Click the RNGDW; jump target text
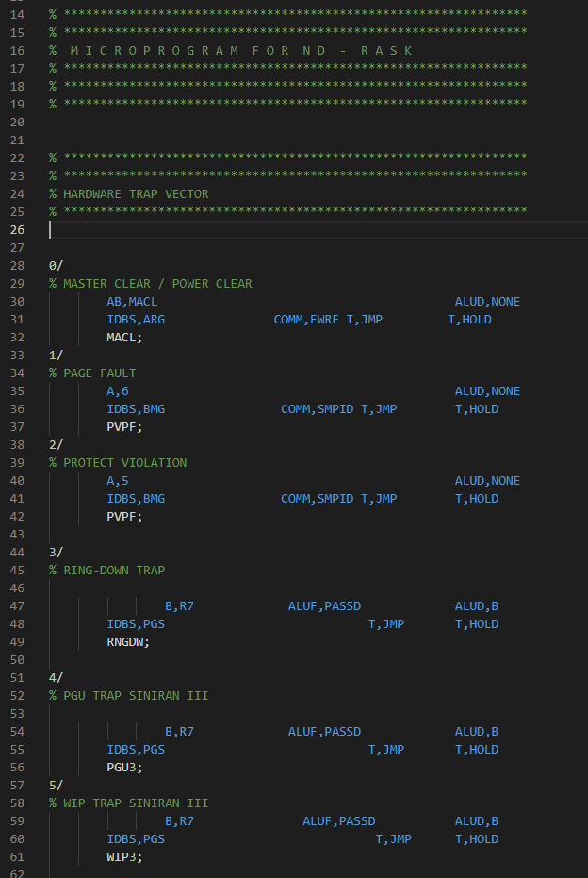 (x=128, y=641)
